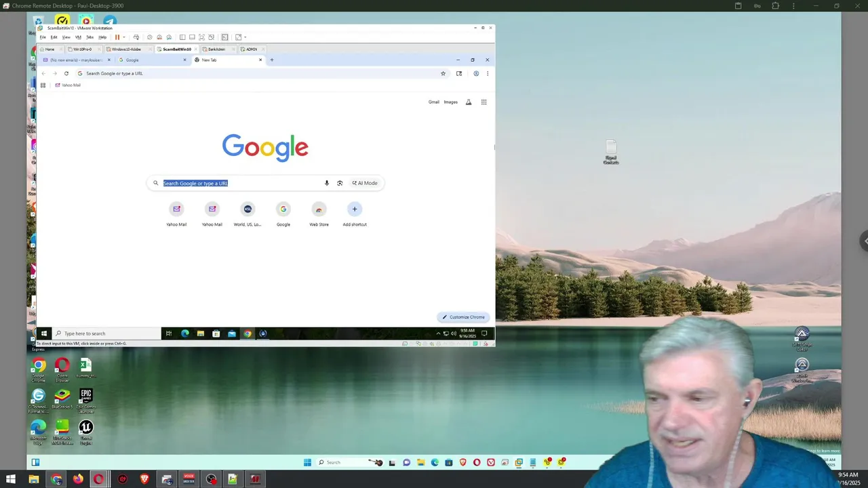Screen dimensions: 868x488
Task: Open the Yahoo Mail bookmark
Action: (68, 85)
